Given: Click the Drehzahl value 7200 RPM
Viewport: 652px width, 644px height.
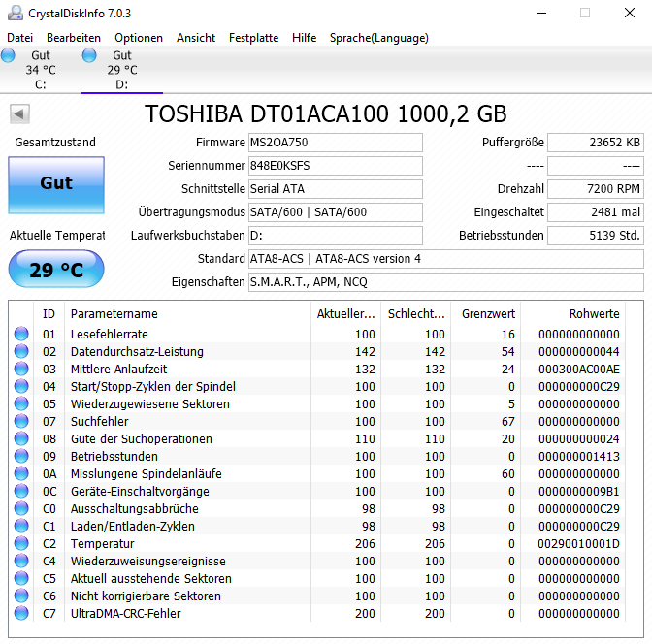Looking at the screenshot, I should coord(596,189).
